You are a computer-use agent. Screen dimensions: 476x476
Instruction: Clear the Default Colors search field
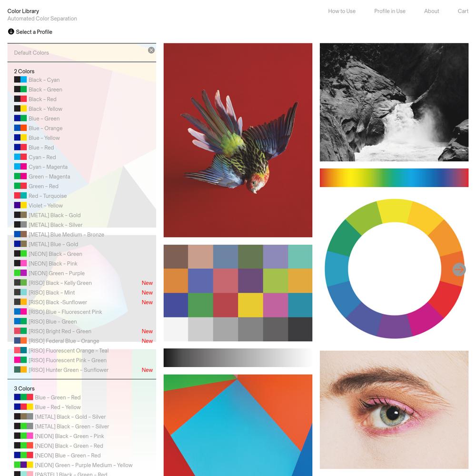click(151, 50)
